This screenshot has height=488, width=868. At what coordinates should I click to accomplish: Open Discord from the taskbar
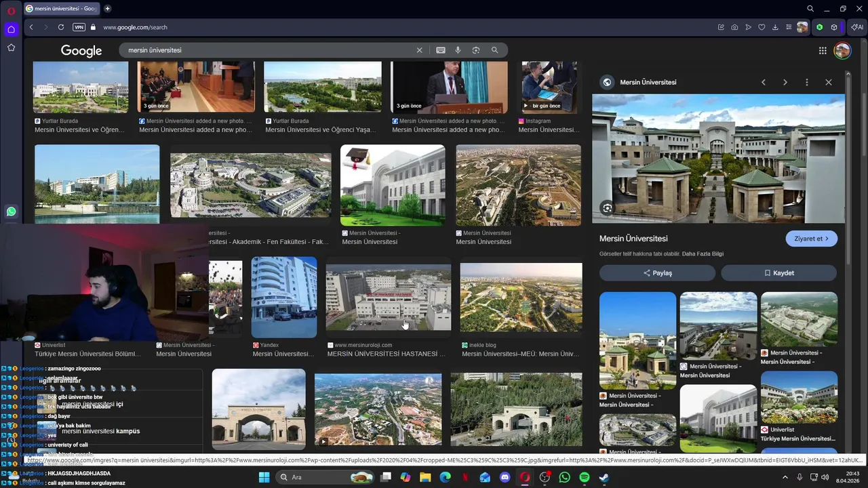[x=505, y=477]
